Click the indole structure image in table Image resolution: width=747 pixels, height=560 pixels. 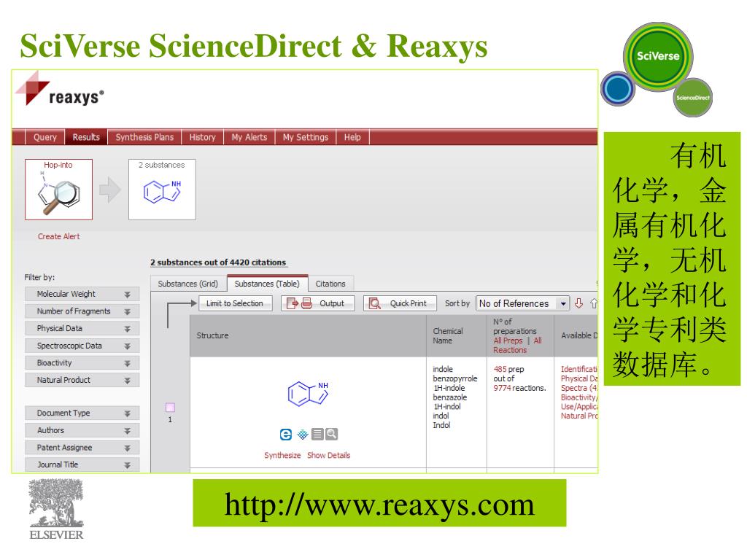click(x=309, y=393)
